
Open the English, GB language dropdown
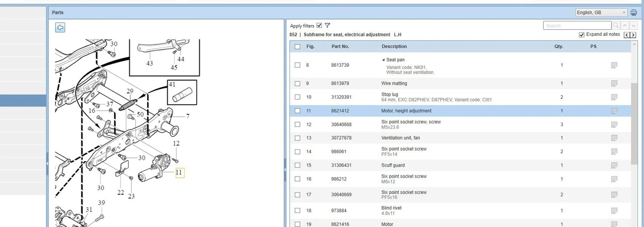click(601, 12)
